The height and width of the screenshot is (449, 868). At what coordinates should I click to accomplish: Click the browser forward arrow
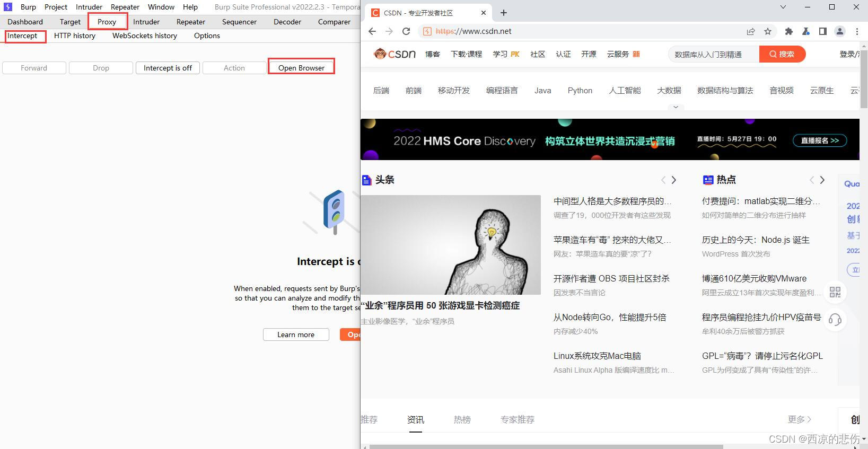click(x=389, y=31)
